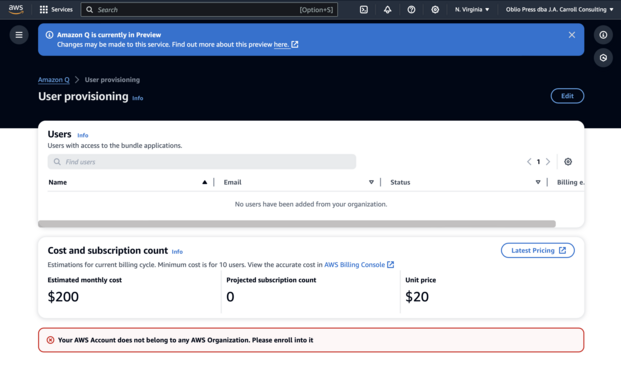Click the Find users input field
The width and height of the screenshot is (621, 371).
[x=202, y=162]
